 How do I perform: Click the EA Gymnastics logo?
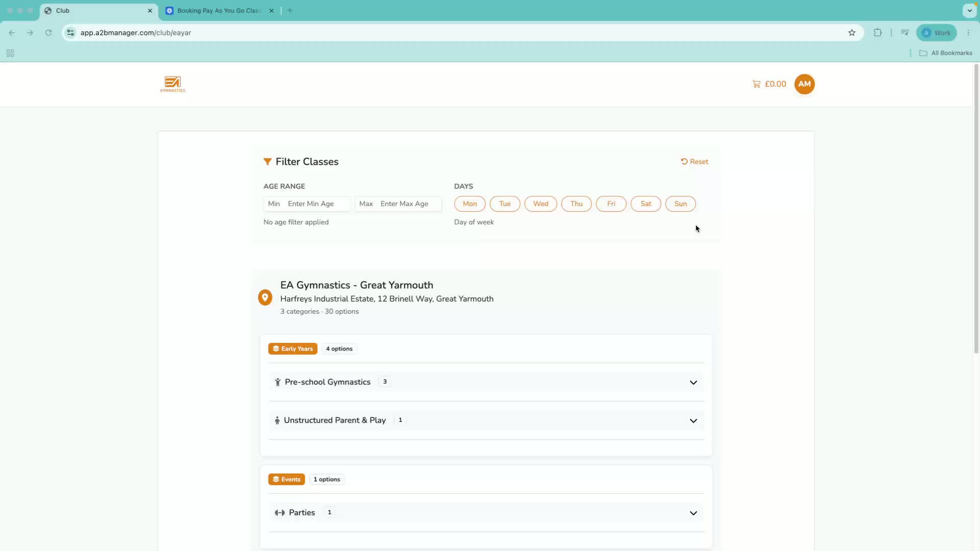[x=173, y=84]
